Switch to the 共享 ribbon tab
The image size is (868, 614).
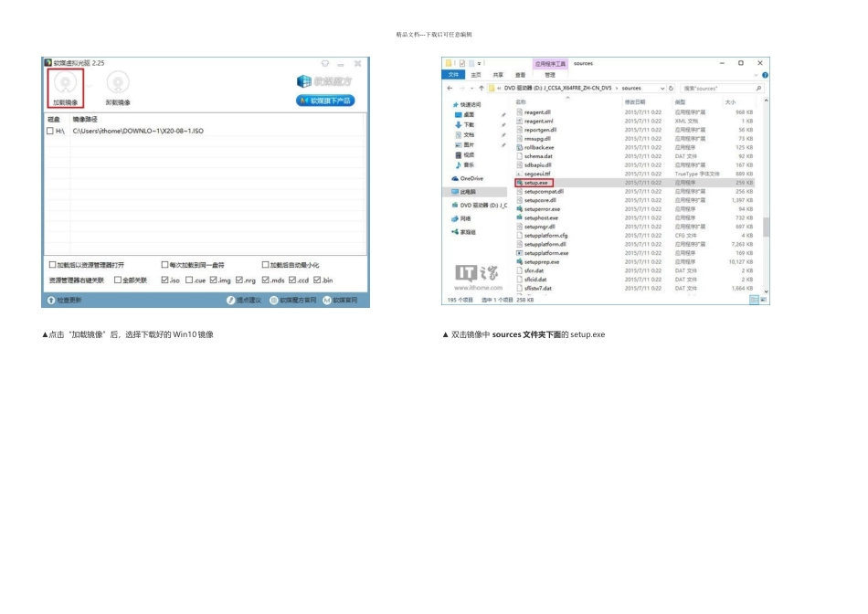[498, 75]
